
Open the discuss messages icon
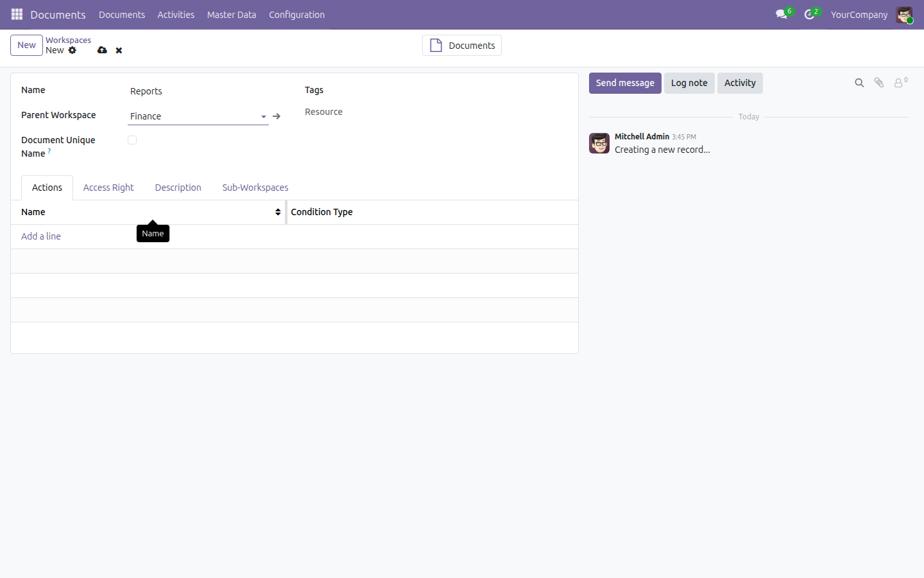point(782,14)
